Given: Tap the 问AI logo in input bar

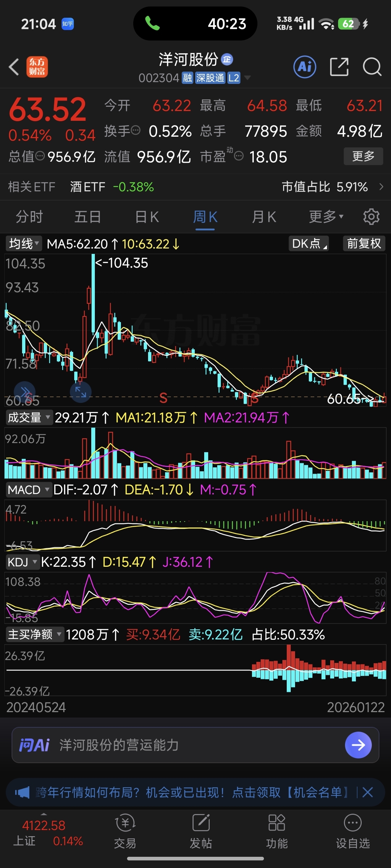Looking at the screenshot, I should pos(34,745).
